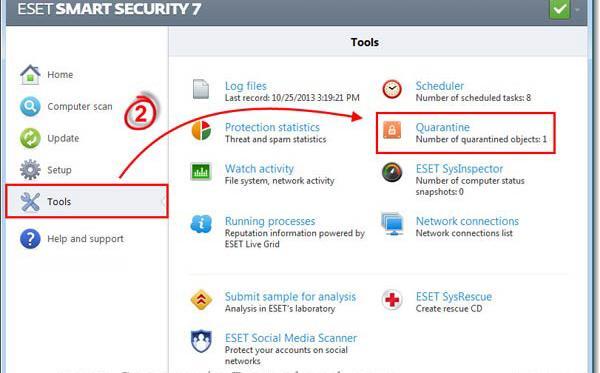
Task: Click the Scheduler clock icon
Action: coord(392,89)
